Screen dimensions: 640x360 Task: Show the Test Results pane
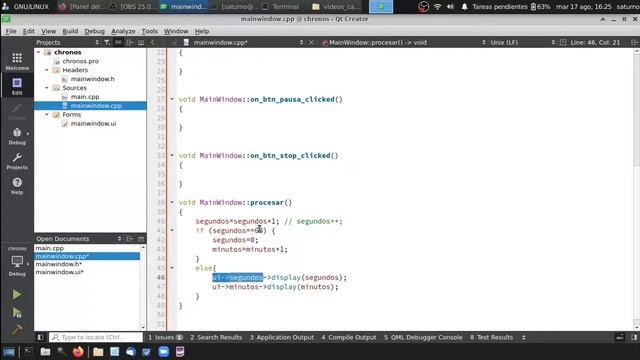pyautogui.click(x=491, y=337)
